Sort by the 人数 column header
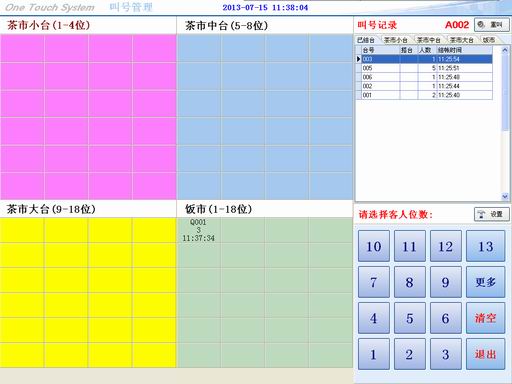 [426, 50]
